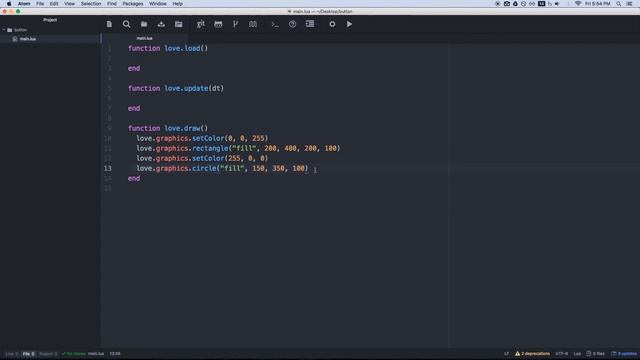Open Spotlight search in the menu bar
Image resolution: width=640 pixels, height=360 pixels.
(619, 4)
